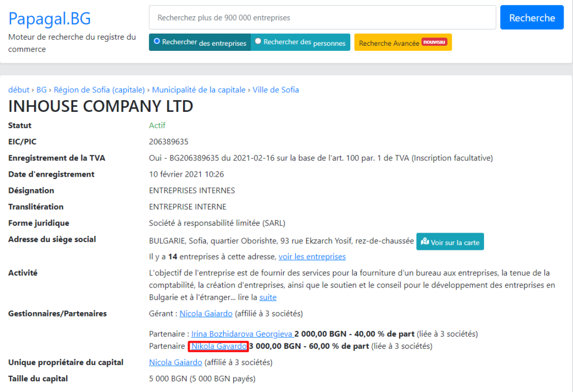The width and height of the screenshot is (573, 392).
Task: Click the blue Recherche button
Action: tap(532, 17)
